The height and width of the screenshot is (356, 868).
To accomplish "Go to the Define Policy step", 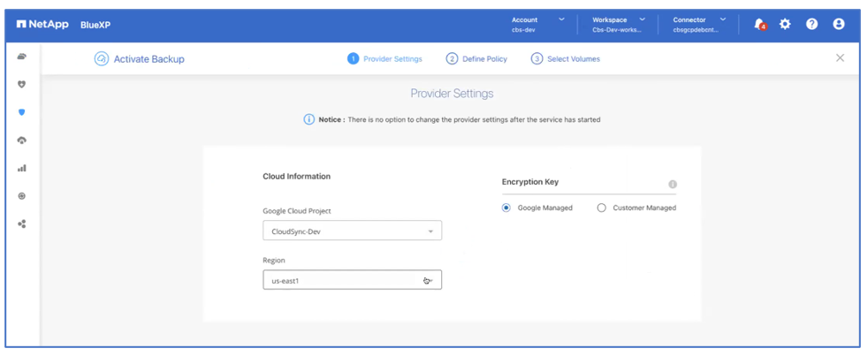I will (477, 59).
